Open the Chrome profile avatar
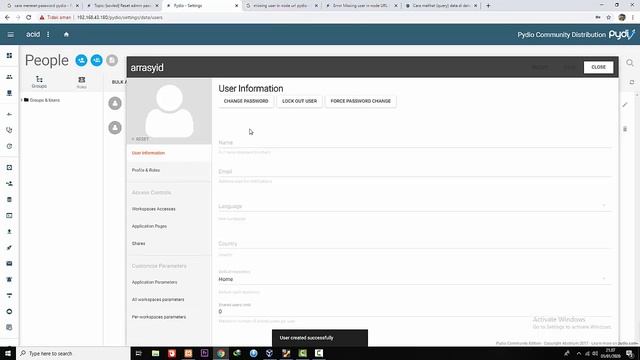 [622, 18]
